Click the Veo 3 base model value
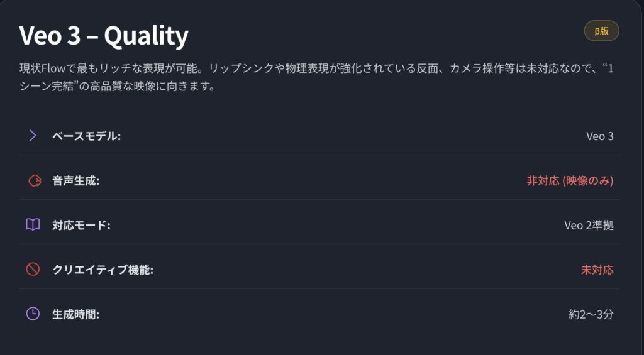This screenshot has width=644, height=355. 599,136
